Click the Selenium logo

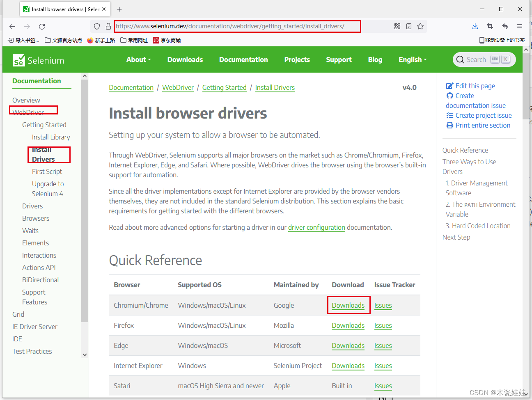tap(39, 60)
